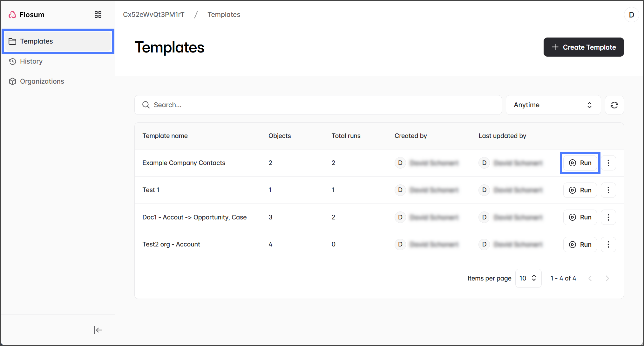644x346 pixels.
Task: Open more options for Example Company Contacts
Action: (608, 163)
